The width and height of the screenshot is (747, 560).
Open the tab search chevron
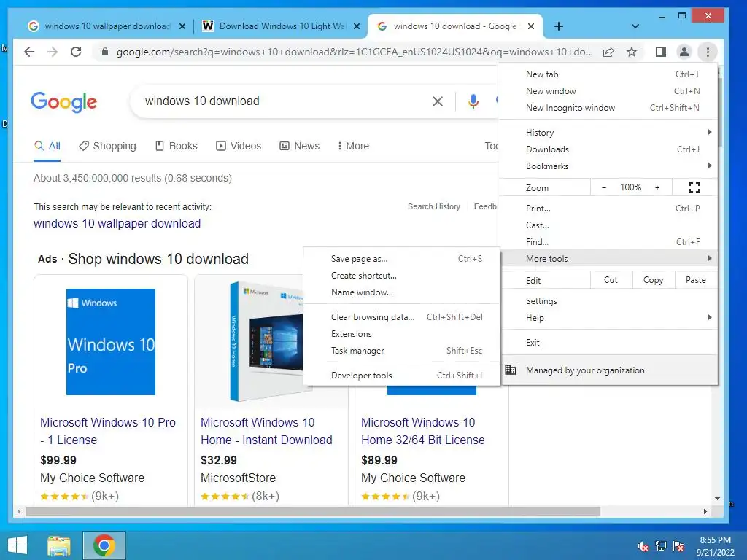pos(635,26)
